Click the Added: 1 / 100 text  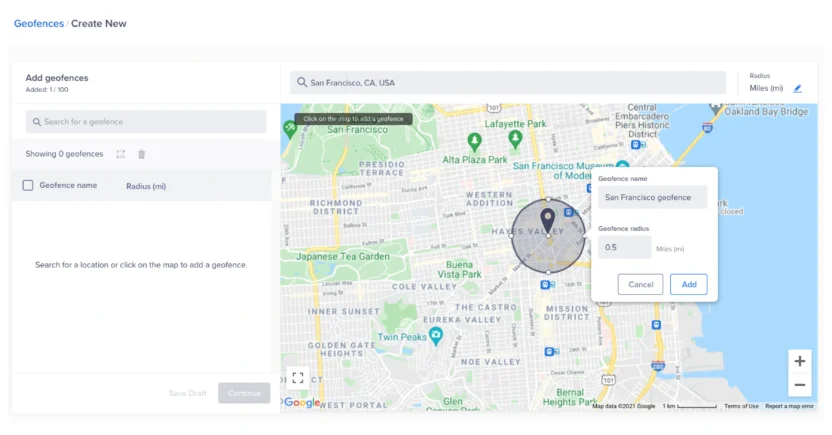coord(47,90)
